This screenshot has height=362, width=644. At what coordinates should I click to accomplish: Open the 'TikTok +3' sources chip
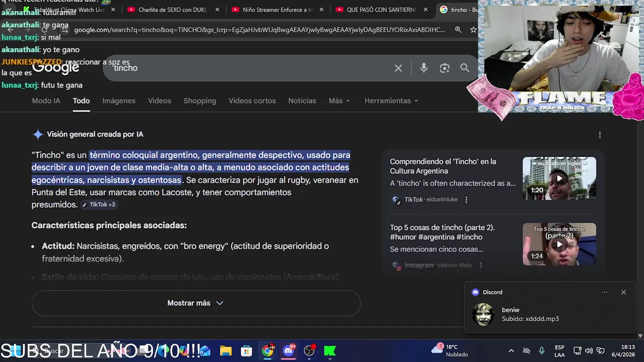(99, 205)
